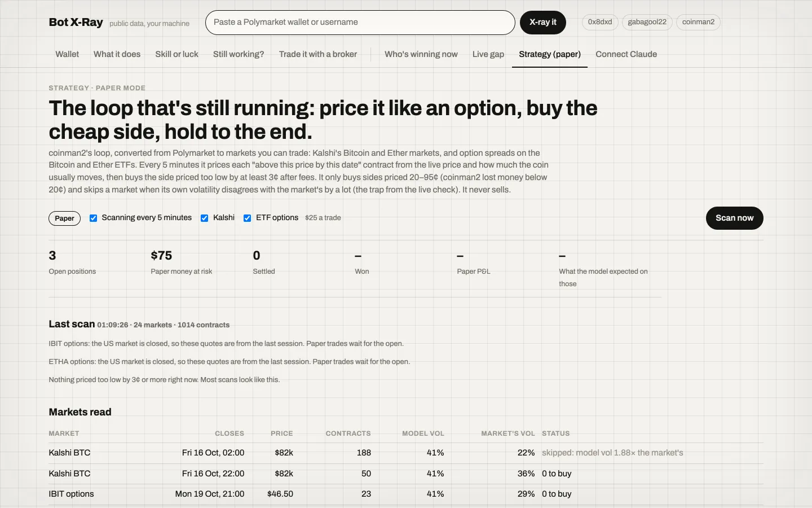Select the coinman2 example chip
Viewport: 812px width, 508px height.
pos(698,22)
